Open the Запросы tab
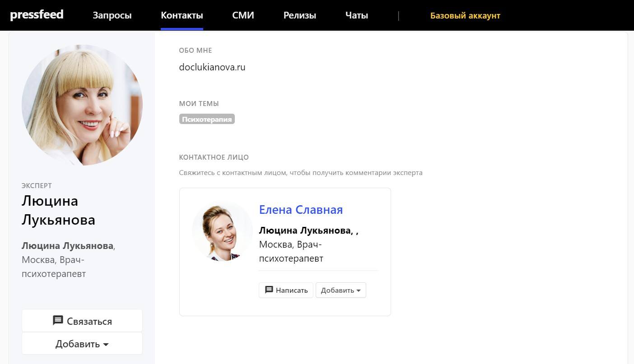This screenshot has width=634, height=364. pyautogui.click(x=112, y=15)
